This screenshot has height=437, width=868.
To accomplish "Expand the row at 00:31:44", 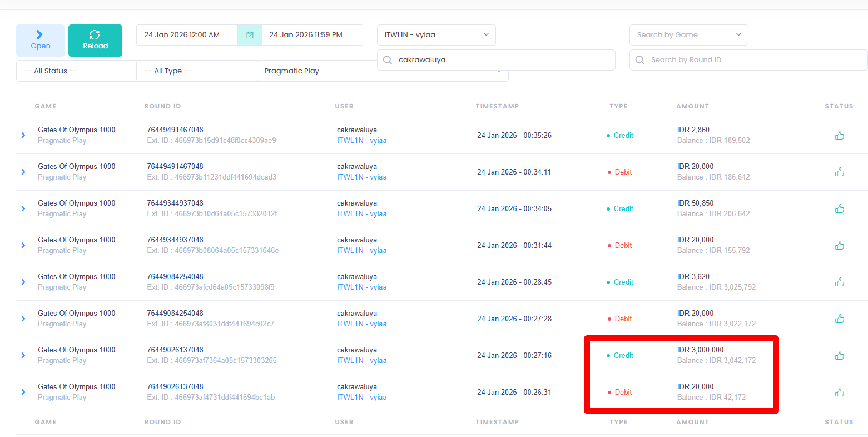I will coord(23,245).
